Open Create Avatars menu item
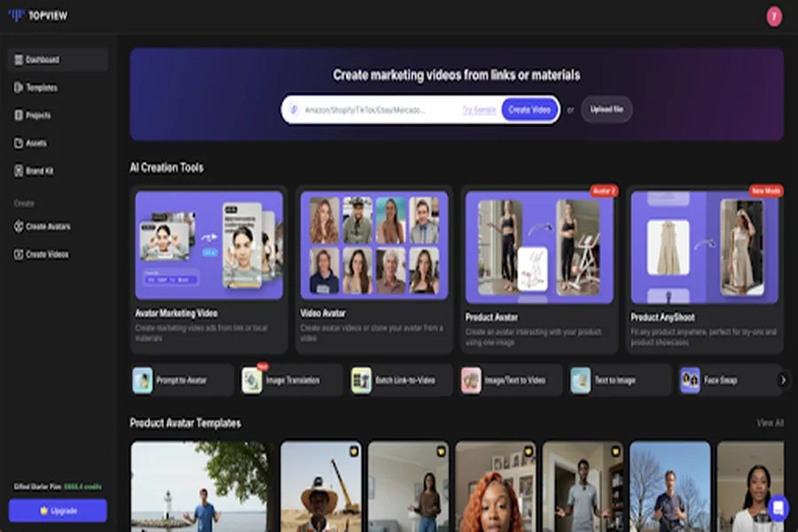Screen dimensions: 798x532 [58, 226]
